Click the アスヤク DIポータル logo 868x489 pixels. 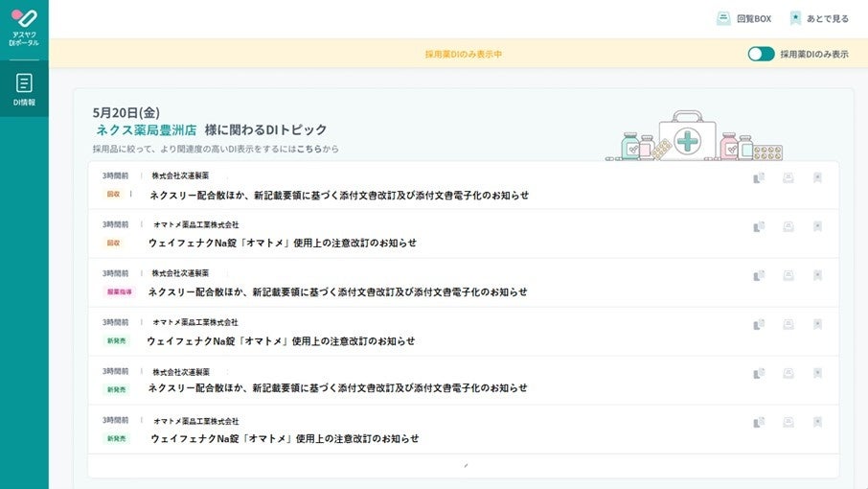coord(24,28)
